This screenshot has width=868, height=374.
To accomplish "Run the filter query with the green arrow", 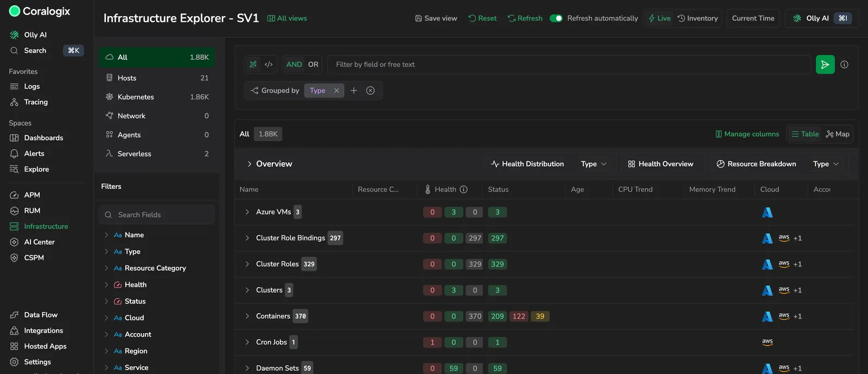I will click(x=825, y=65).
